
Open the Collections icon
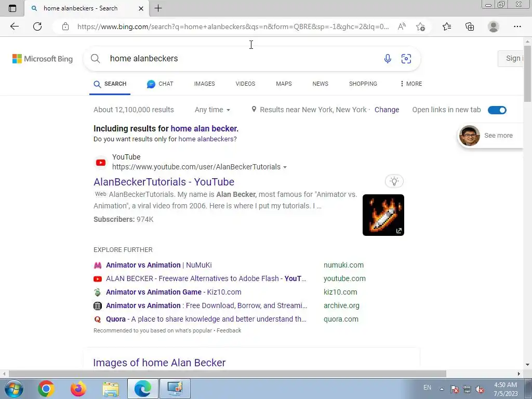tap(470, 26)
